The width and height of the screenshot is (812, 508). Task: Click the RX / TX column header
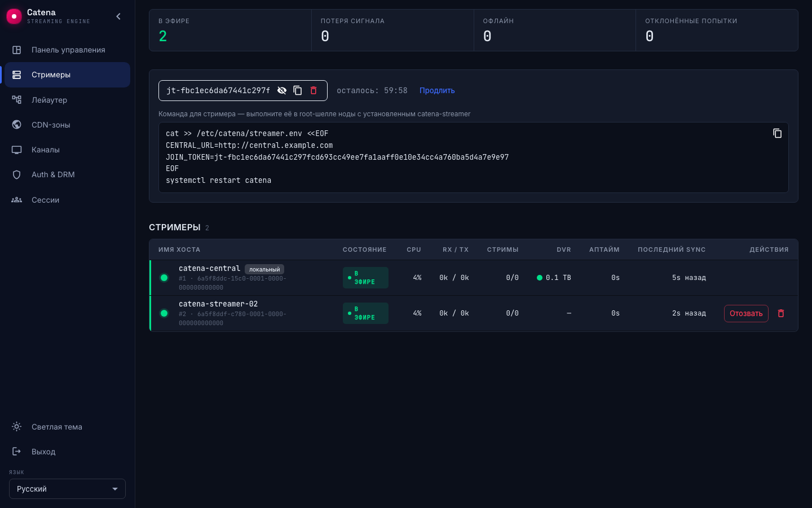click(x=456, y=249)
